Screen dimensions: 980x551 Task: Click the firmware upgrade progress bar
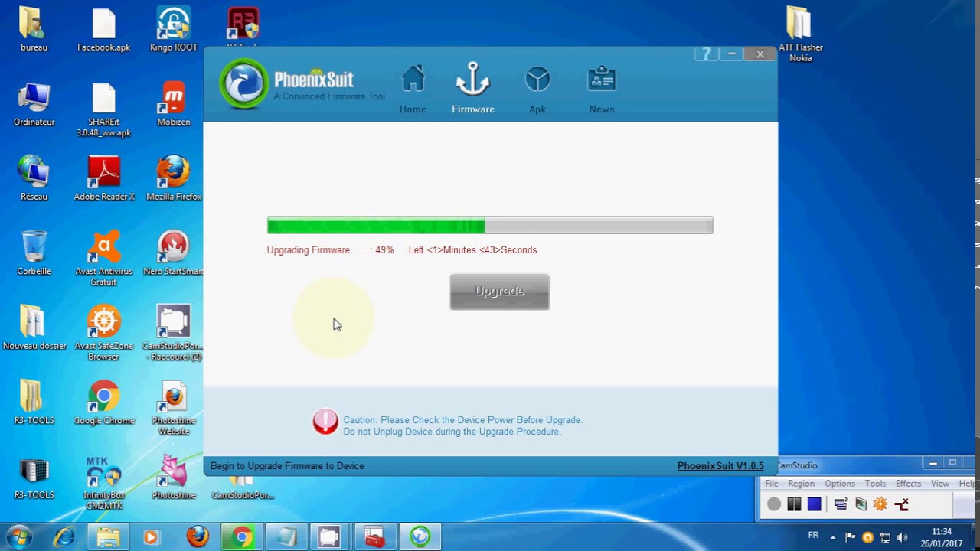tap(490, 226)
